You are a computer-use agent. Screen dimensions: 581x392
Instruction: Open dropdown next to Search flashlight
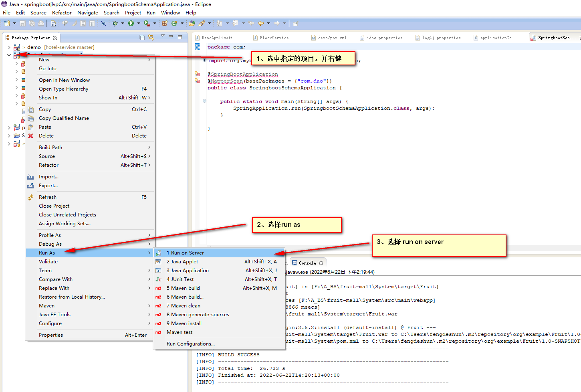[x=209, y=23]
